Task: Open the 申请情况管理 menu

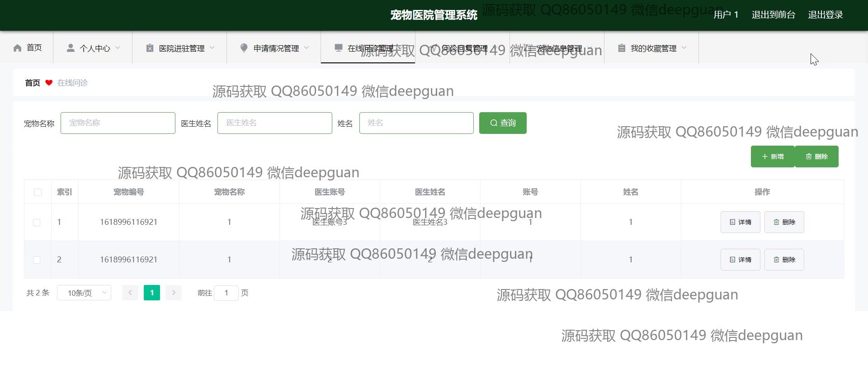Action: pyautogui.click(x=276, y=48)
